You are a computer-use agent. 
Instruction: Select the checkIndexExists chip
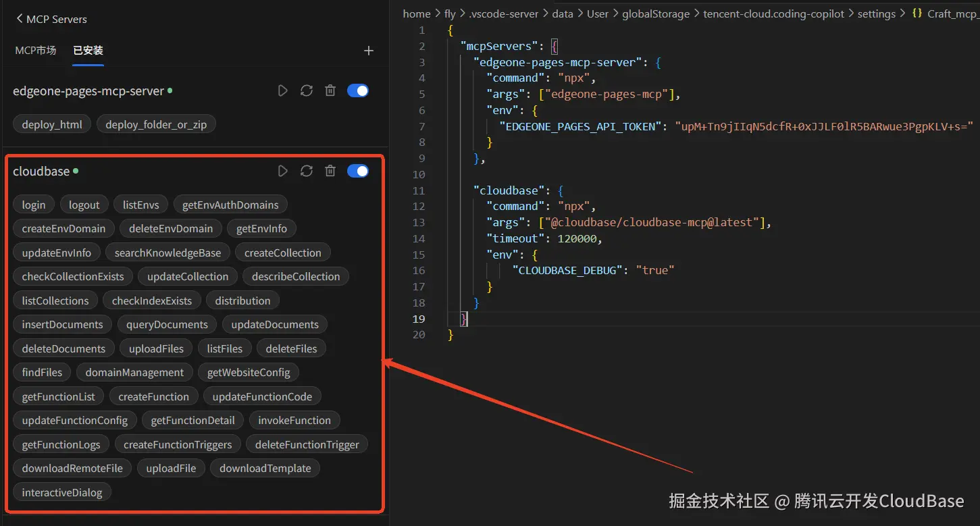click(152, 300)
